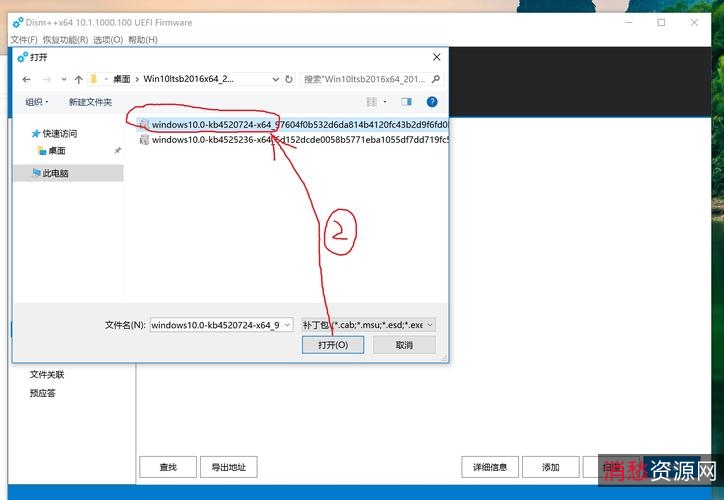Image resolution: width=724 pixels, height=500 pixels.
Task: Open recent locations dropdown arrow
Action: coord(64,79)
